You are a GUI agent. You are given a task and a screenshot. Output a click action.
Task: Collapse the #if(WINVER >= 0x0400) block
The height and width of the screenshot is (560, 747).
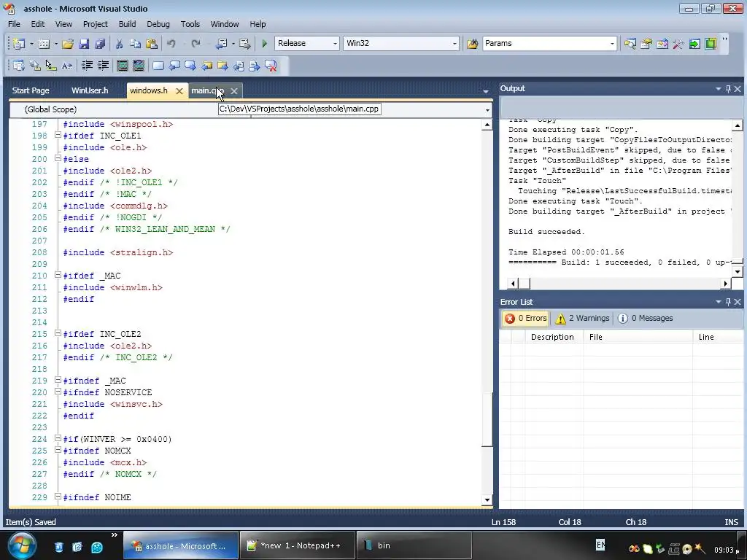(58, 438)
